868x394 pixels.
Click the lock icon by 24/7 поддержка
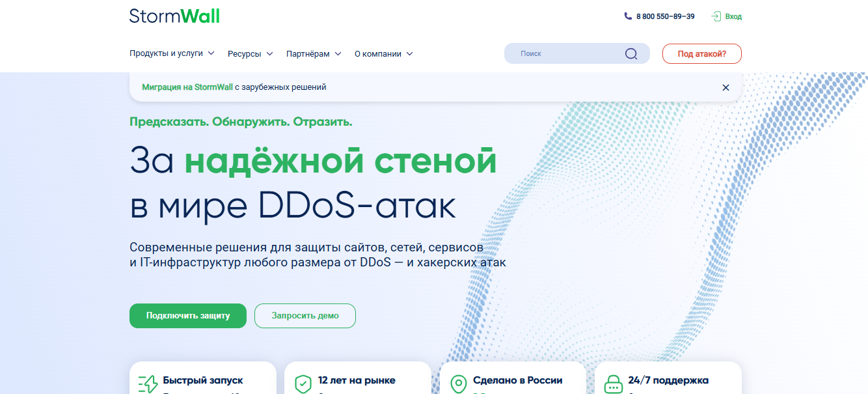tap(614, 384)
